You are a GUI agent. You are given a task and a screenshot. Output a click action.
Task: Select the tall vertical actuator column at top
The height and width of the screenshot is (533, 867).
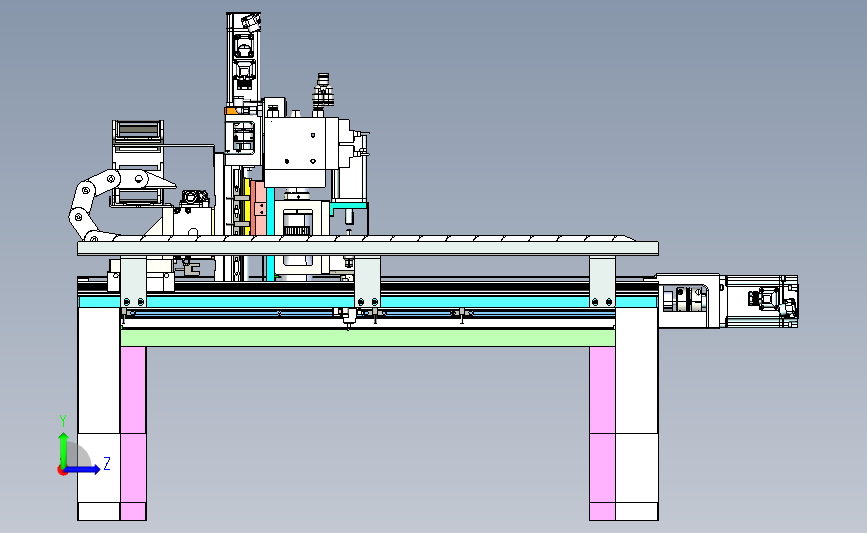[x=243, y=58]
